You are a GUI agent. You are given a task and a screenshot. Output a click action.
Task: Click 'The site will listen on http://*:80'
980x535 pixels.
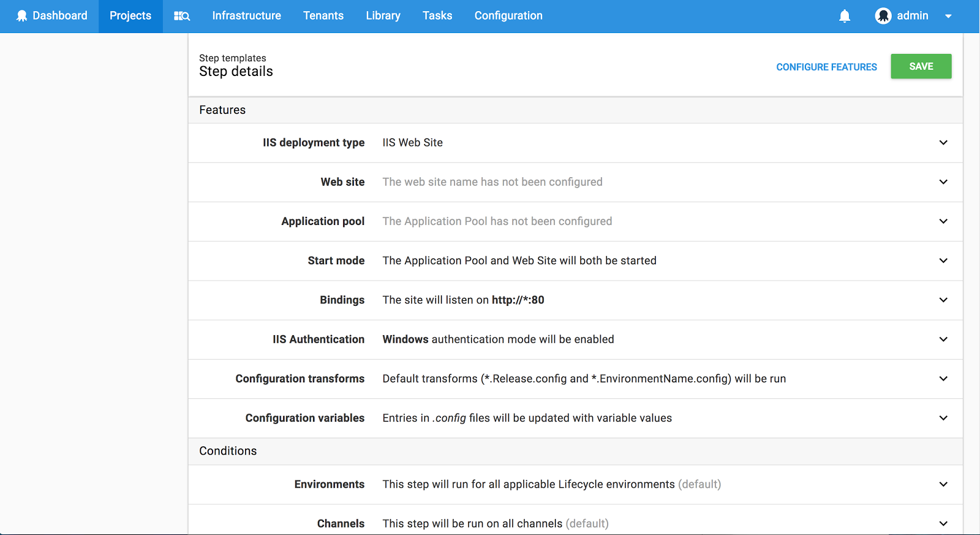coord(463,300)
